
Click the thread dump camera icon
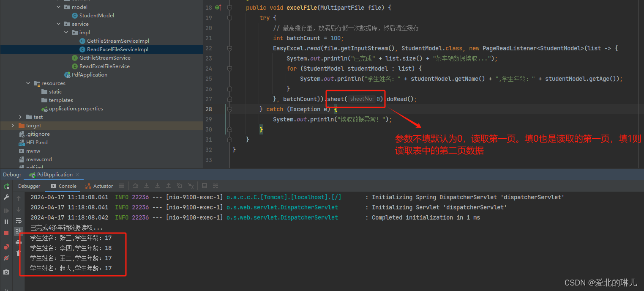[x=6, y=272]
